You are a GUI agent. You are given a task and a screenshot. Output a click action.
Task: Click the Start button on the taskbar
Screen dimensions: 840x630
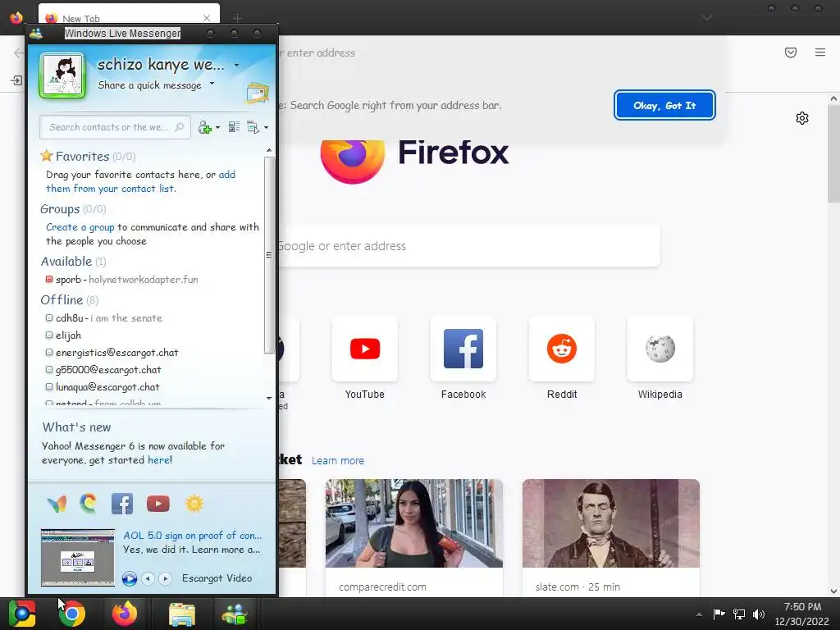click(22, 614)
